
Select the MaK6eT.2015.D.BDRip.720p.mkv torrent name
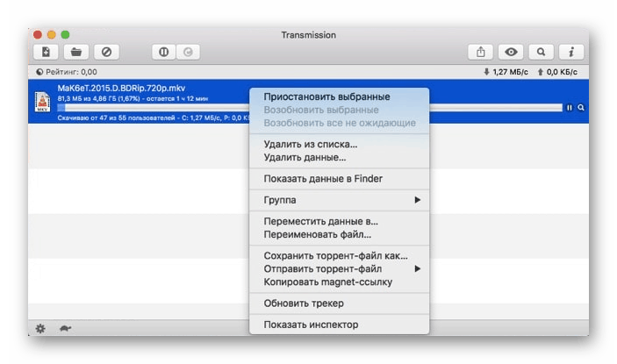[121, 88]
